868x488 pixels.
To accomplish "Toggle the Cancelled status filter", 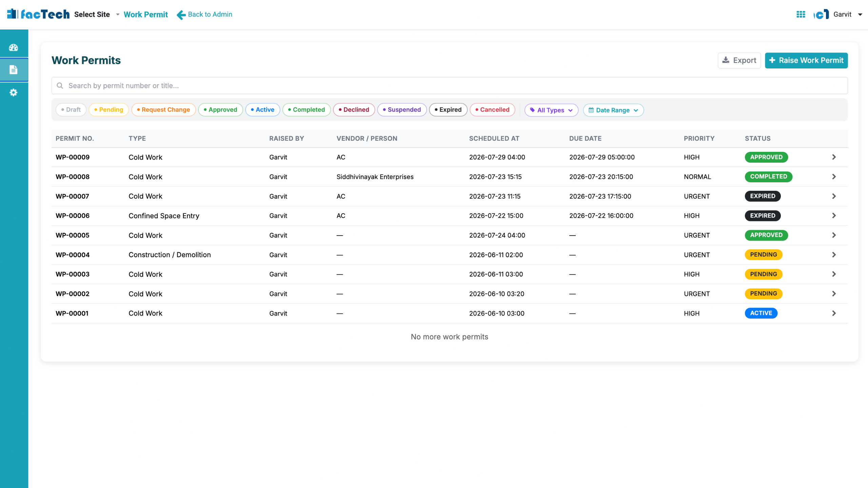I will pos(492,109).
